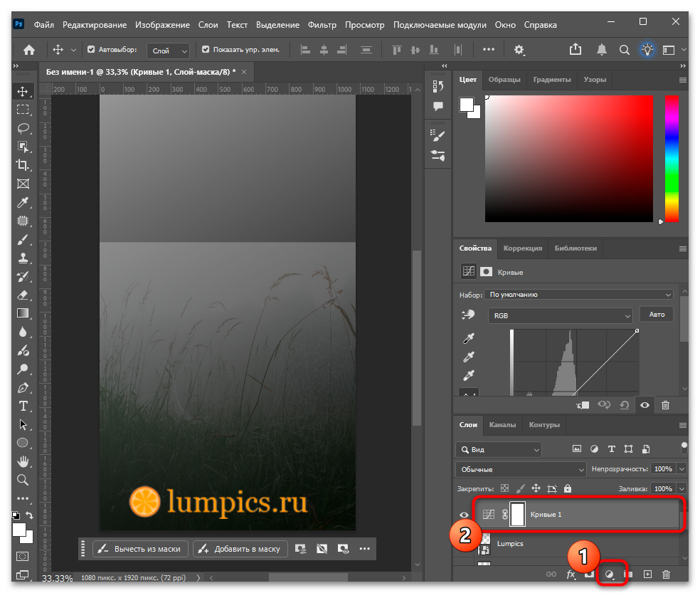This screenshot has width=700, height=593.
Task: Expand the Непрозрачность opacity arrow
Action: coord(682,468)
